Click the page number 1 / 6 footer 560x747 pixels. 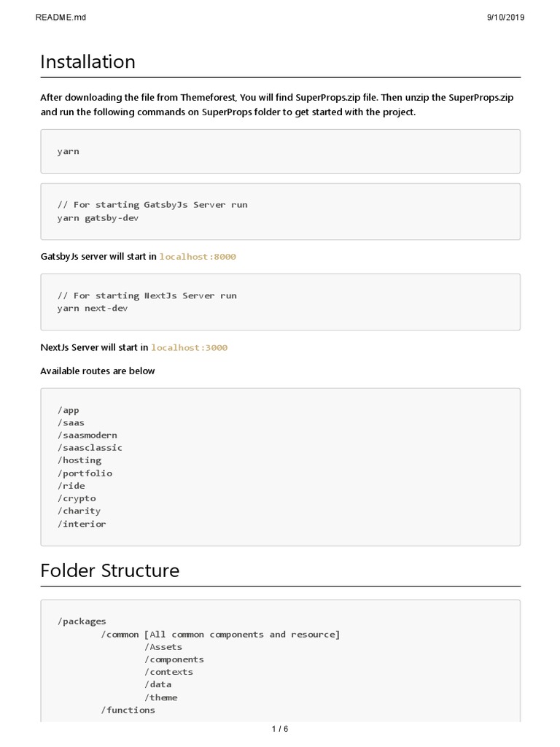point(280,729)
